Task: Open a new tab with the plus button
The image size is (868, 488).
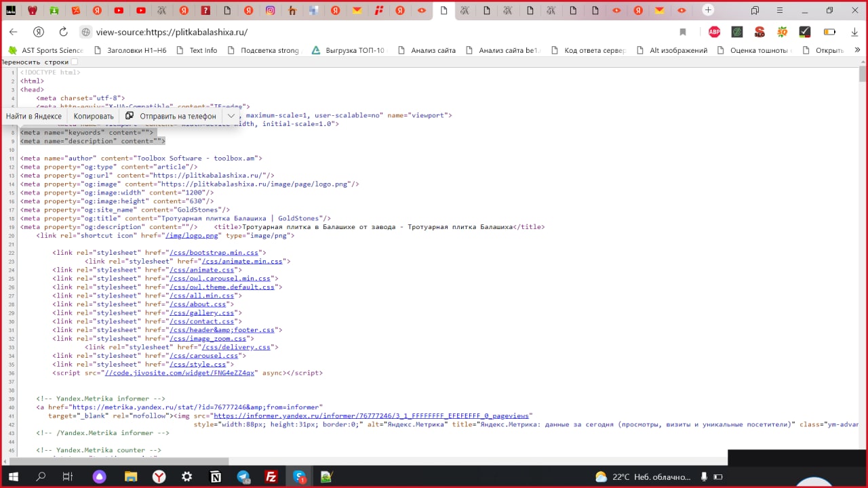Action: [708, 10]
